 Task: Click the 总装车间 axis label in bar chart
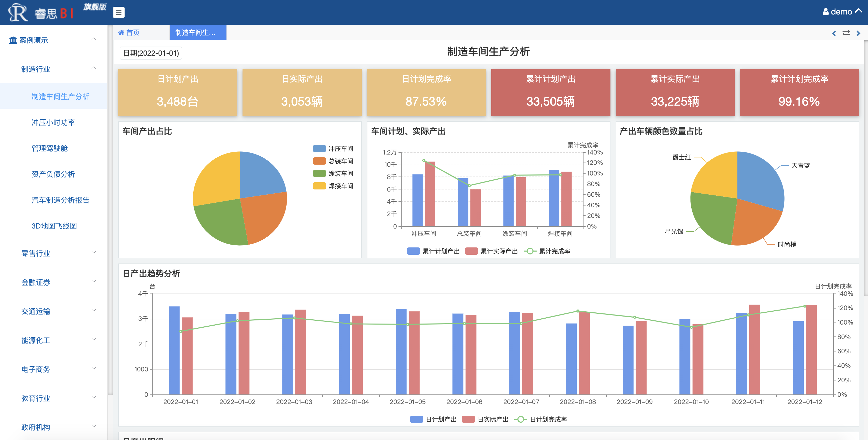click(469, 234)
